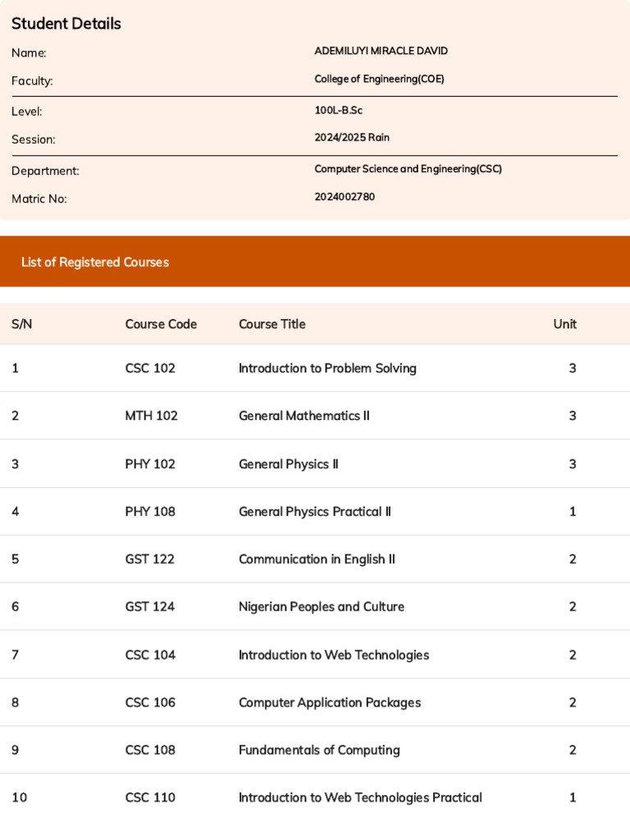Click the unit value in CSC 108 row
The width and height of the screenshot is (630, 840).
pos(573,750)
